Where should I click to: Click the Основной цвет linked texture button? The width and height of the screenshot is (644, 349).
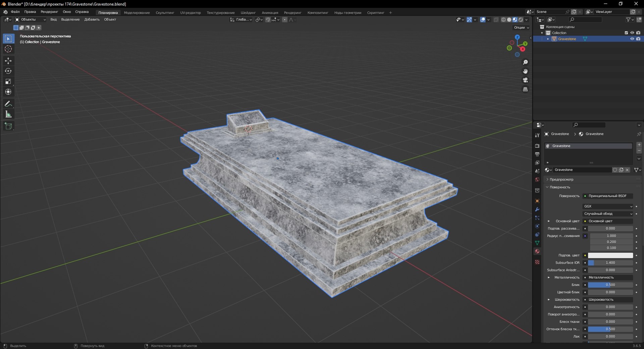[608, 221]
